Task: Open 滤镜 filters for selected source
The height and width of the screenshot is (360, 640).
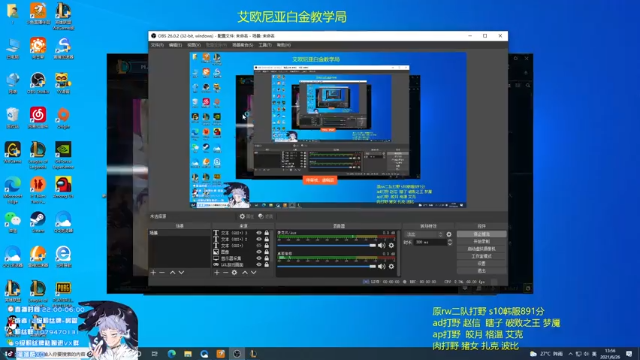Action: [x=266, y=216]
